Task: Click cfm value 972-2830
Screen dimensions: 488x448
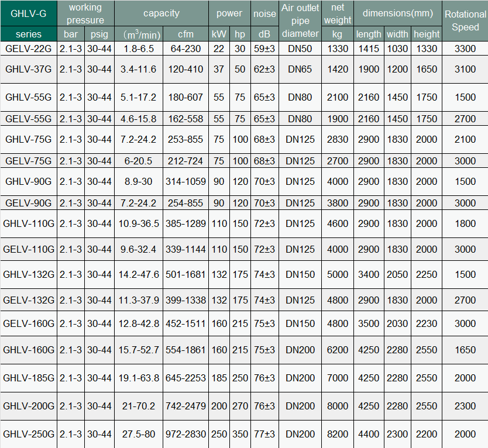Action: pos(185,434)
